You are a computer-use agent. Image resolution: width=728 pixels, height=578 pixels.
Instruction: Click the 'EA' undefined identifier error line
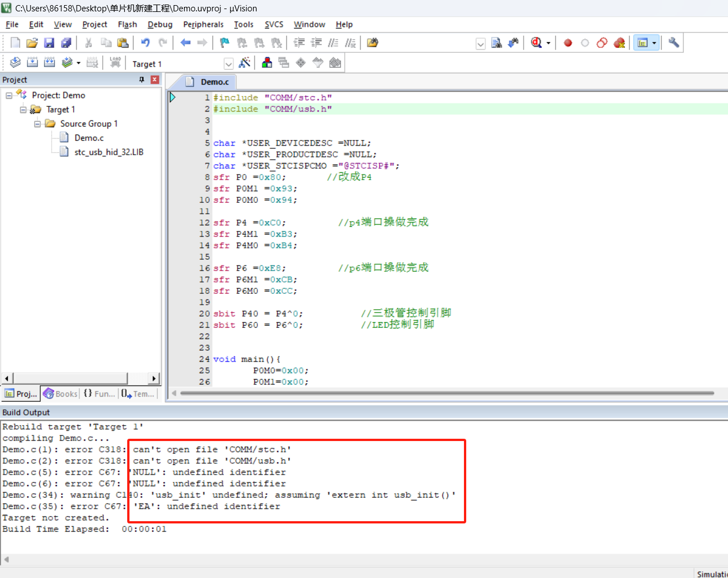tap(141, 506)
